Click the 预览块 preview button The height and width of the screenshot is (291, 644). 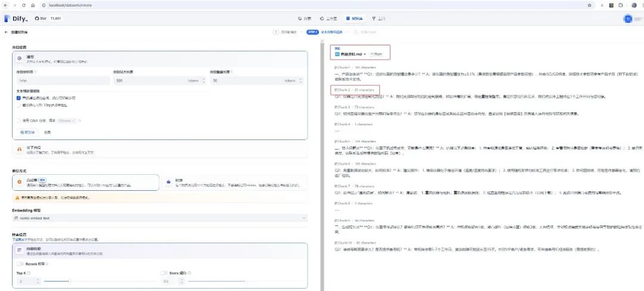point(27,132)
